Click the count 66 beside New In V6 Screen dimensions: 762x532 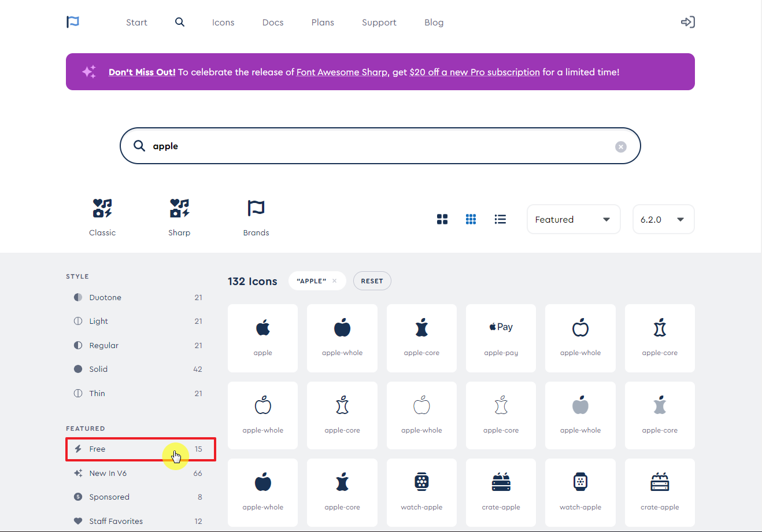click(198, 473)
